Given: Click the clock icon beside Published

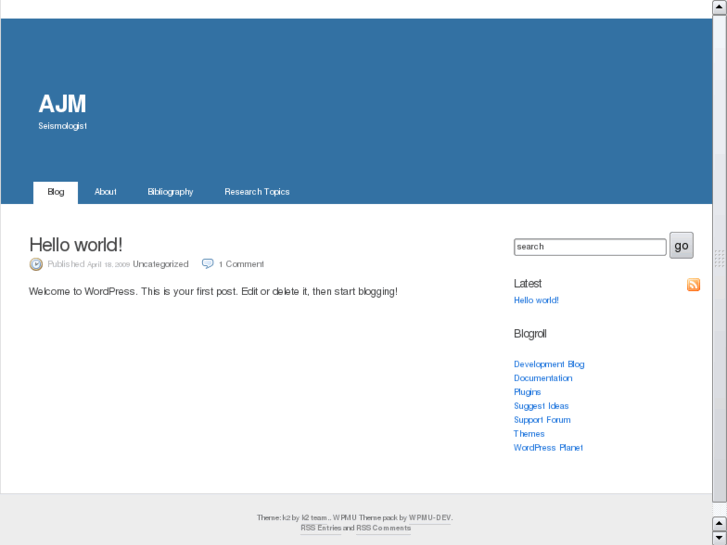Looking at the screenshot, I should (x=36, y=264).
